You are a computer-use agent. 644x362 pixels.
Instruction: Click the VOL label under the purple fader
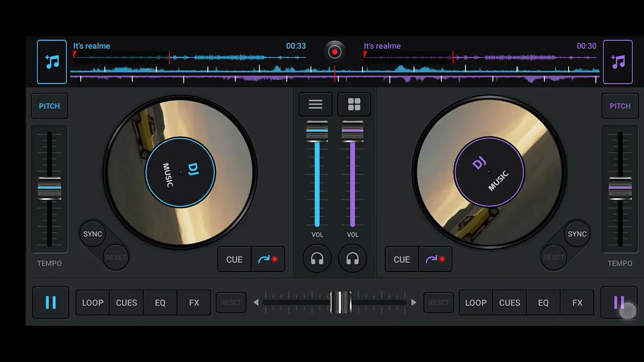point(353,235)
